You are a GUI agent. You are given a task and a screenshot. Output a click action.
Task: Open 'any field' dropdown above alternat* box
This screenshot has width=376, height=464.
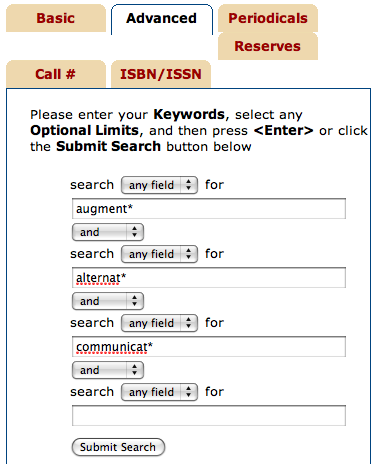(x=159, y=254)
